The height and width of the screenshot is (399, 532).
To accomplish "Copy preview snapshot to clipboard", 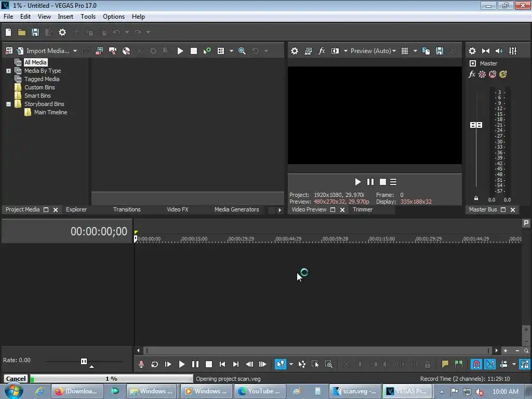I will coord(426,51).
